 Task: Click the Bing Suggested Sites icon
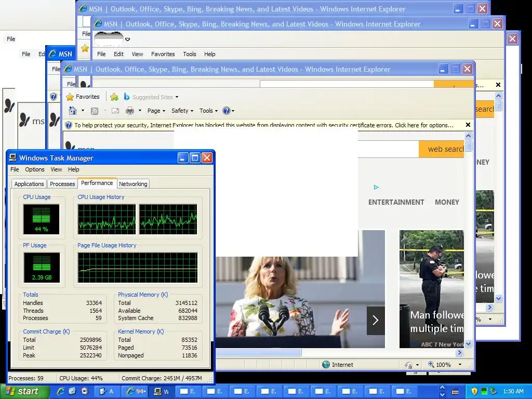126,97
